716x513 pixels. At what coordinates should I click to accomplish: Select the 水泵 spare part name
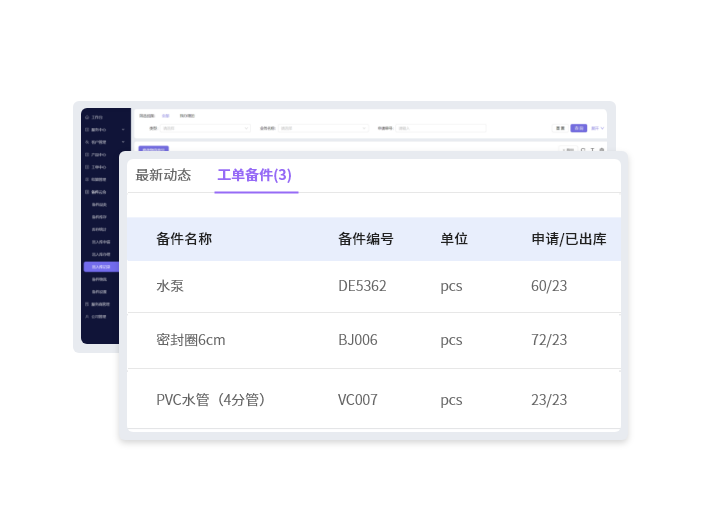(170, 286)
